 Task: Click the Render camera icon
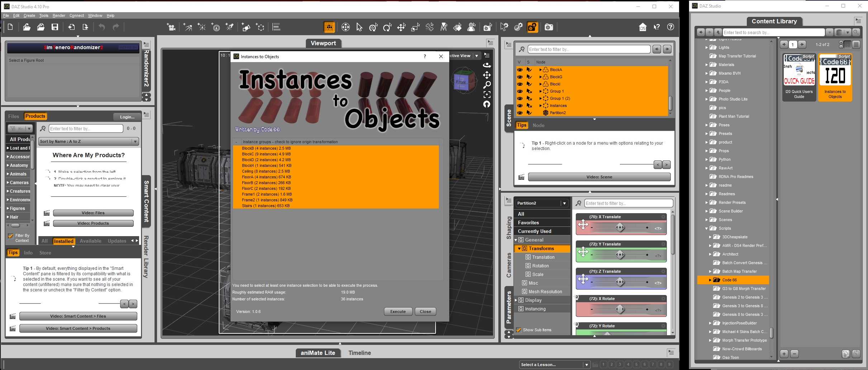(549, 27)
